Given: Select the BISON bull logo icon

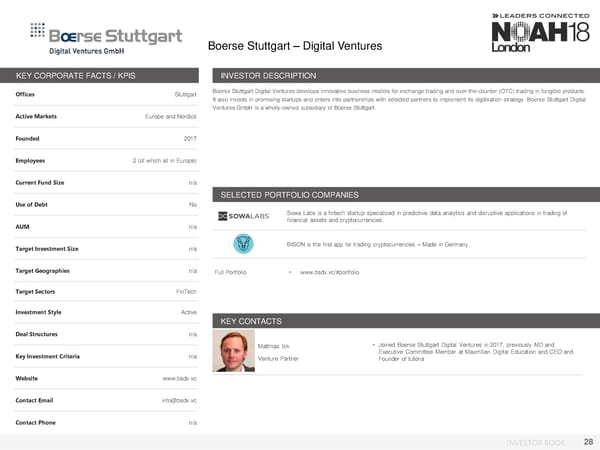Looking at the screenshot, I should (241, 245).
